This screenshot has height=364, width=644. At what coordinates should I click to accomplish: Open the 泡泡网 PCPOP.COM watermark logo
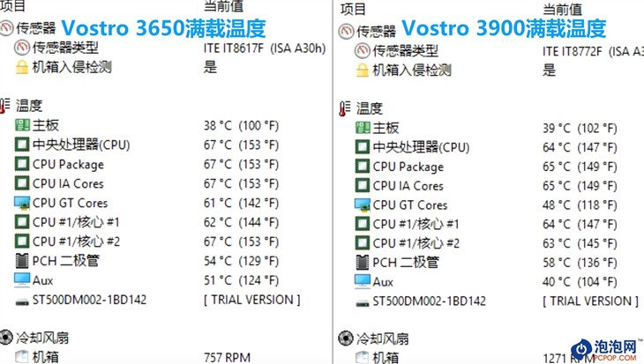pyautogui.click(x=607, y=350)
